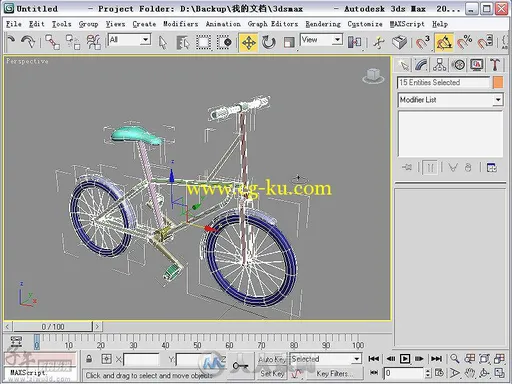Toggle Select and Manipulate tool
Image resolution: width=512 pixels, height=384 pixels.
point(379,43)
